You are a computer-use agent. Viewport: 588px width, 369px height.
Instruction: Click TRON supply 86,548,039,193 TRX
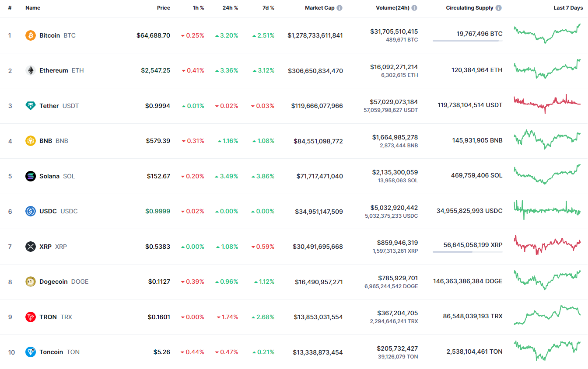[472, 316]
